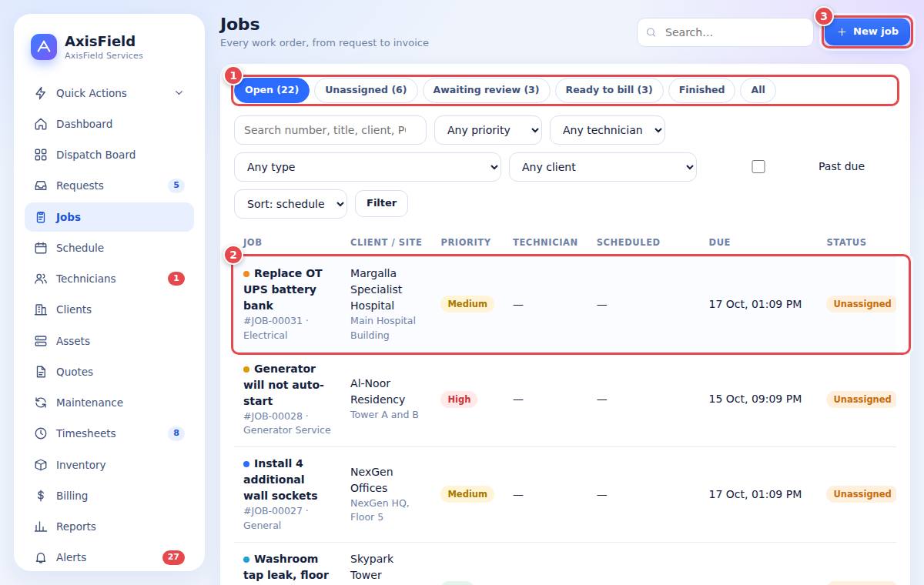Apply filters with Filter button
Screen dimensions: 924x585
tap(381, 203)
